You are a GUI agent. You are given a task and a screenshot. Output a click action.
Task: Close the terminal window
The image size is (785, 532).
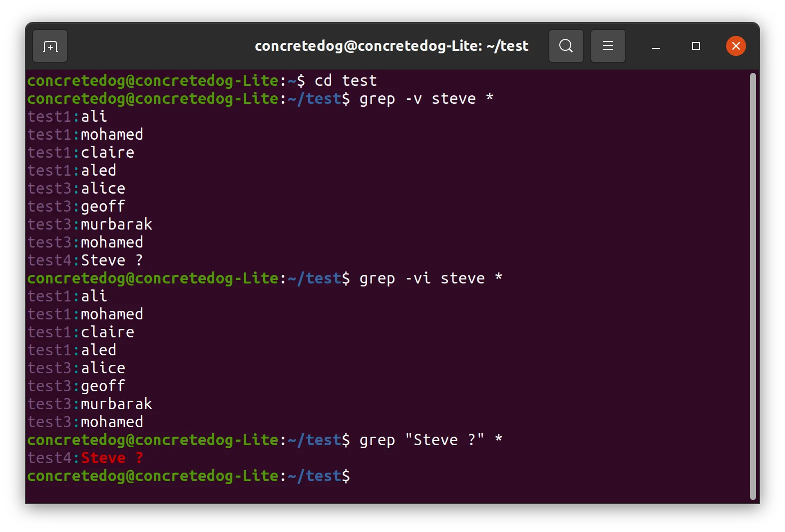click(736, 46)
